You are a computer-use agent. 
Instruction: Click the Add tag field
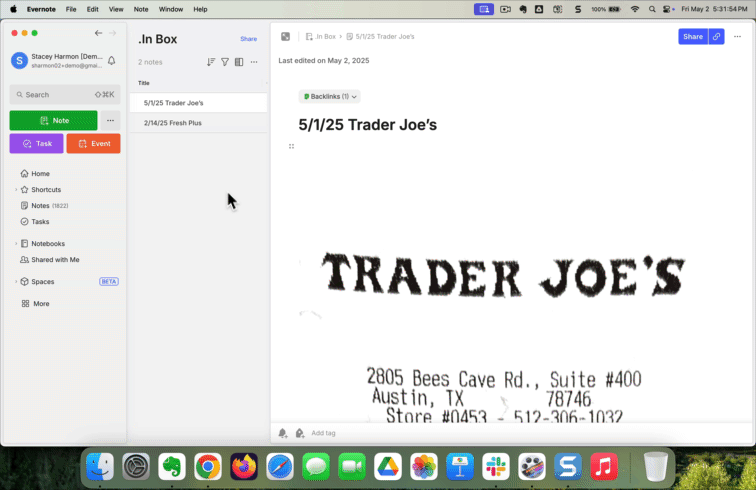pyautogui.click(x=323, y=433)
